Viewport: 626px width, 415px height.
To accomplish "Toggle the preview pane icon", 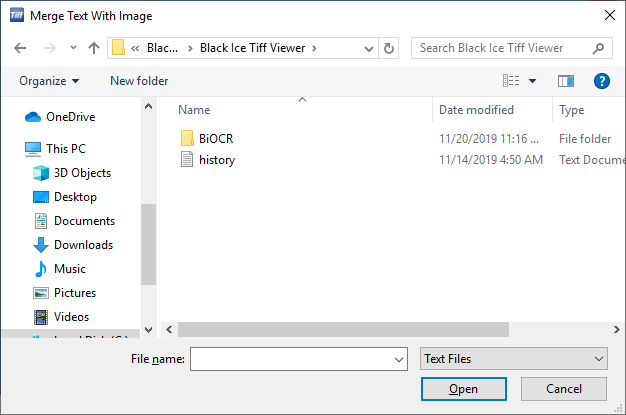I will click(x=566, y=81).
